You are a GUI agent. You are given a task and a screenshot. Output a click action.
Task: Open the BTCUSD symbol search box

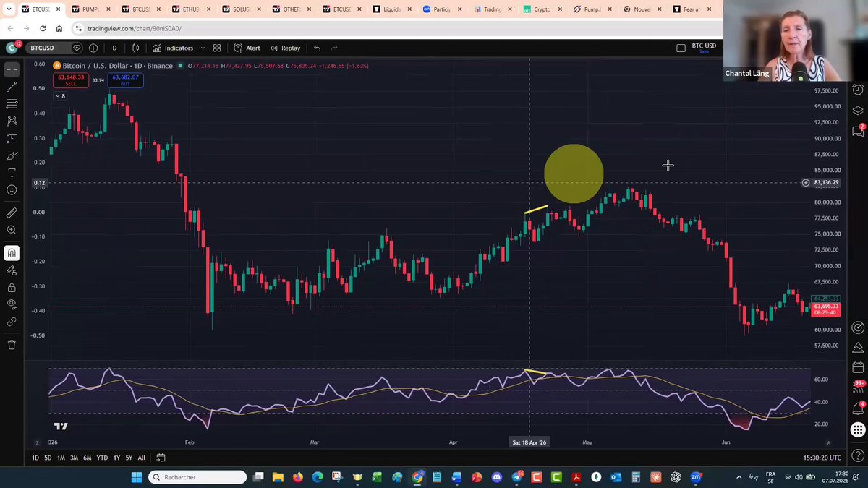[55, 48]
